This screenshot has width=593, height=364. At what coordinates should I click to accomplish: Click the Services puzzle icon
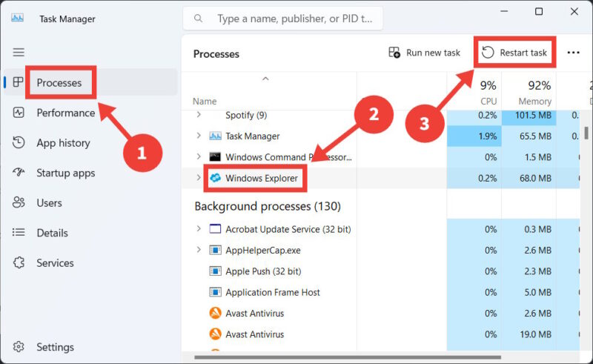tap(19, 262)
